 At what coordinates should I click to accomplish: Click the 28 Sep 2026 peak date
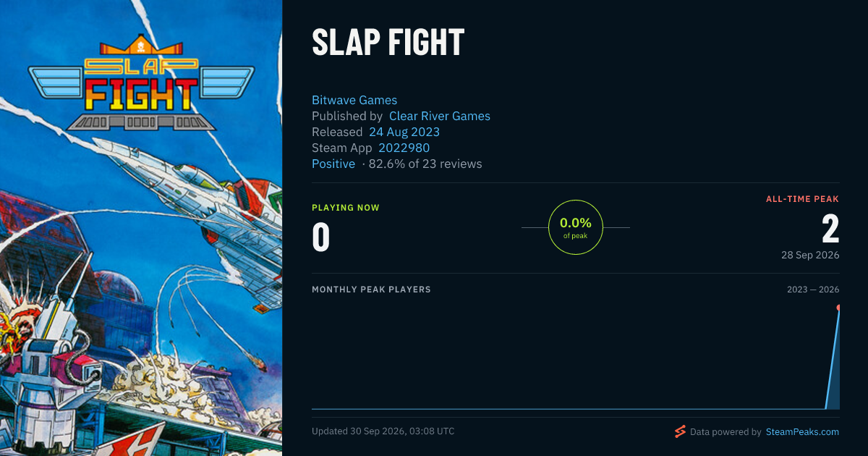tap(810, 255)
